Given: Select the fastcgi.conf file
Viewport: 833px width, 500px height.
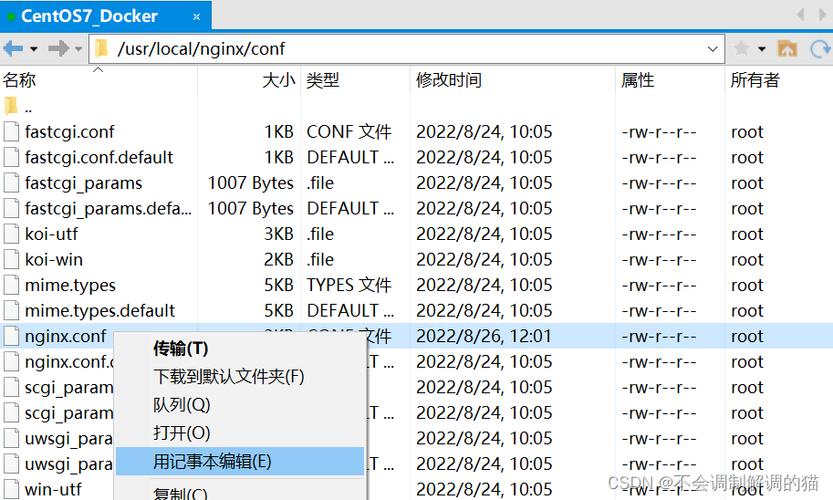Looking at the screenshot, I should click(69, 132).
